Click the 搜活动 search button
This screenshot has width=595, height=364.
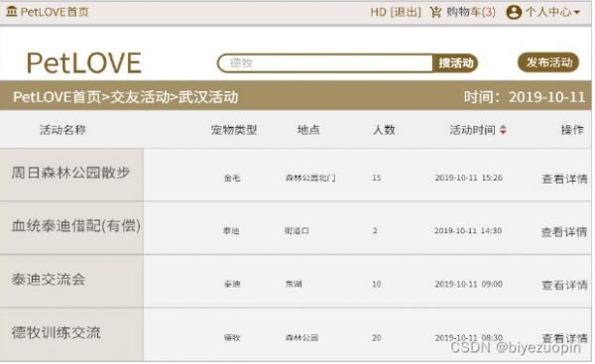point(455,62)
